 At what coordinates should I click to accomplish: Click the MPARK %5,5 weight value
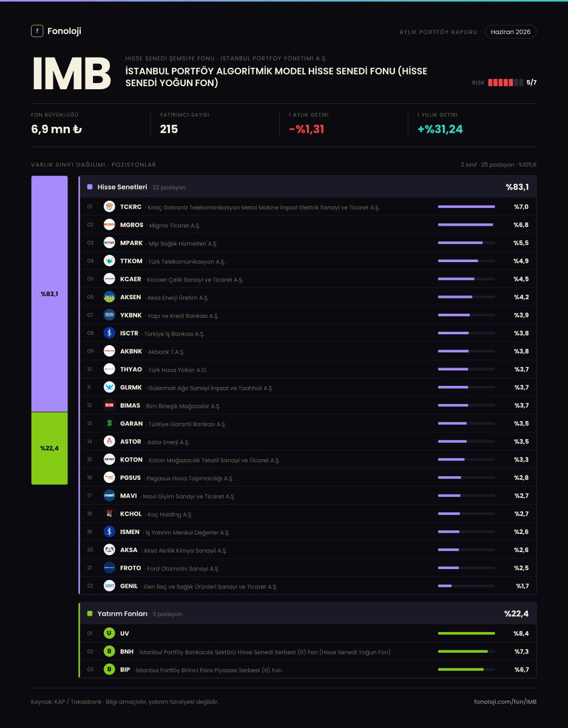click(x=521, y=243)
